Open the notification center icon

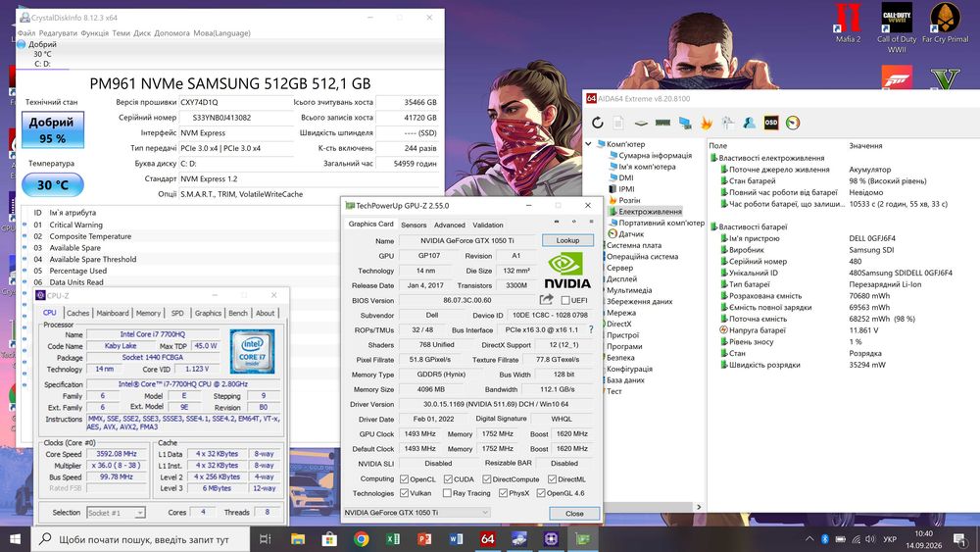click(960, 539)
